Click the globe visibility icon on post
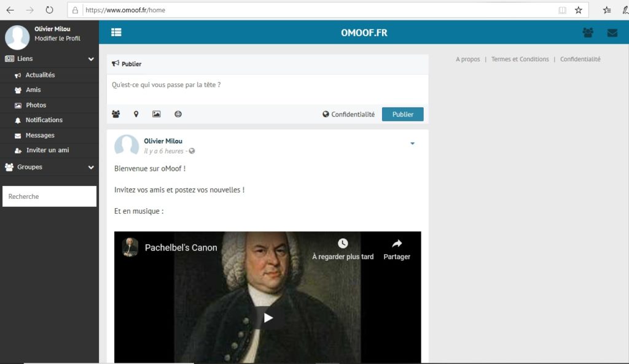 point(192,151)
